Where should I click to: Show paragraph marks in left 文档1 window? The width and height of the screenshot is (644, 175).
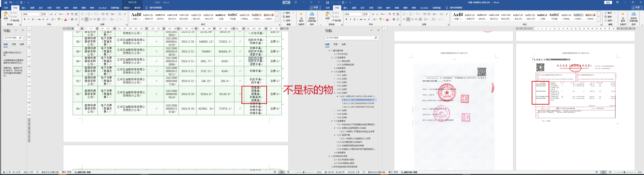tap(125, 14)
